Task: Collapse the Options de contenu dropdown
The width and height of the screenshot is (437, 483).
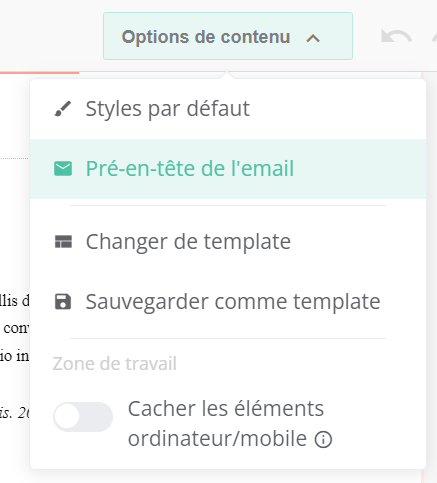Action: point(228,36)
